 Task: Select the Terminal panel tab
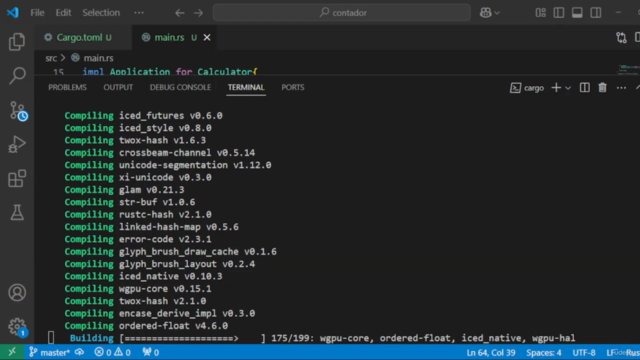tap(246, 87)
